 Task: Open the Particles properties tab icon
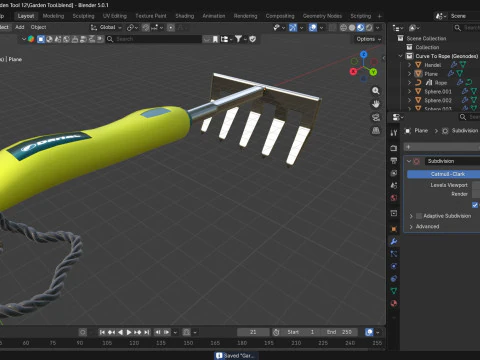point(394,254)
